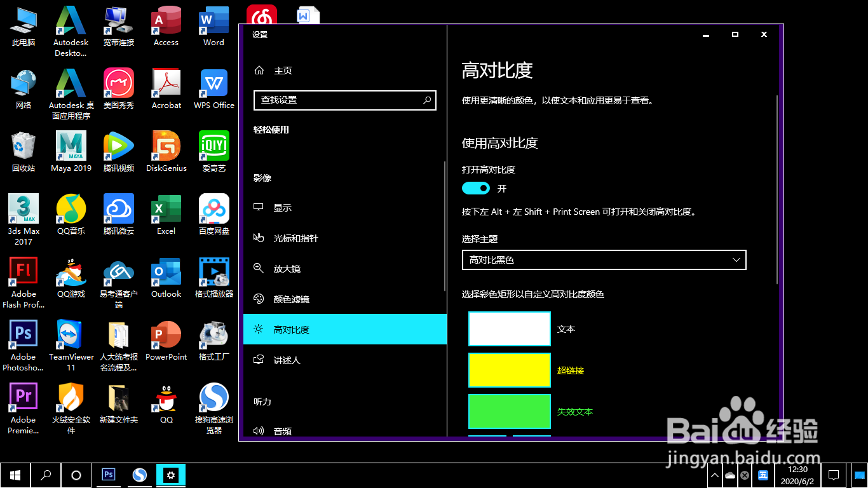Open Cortana circle on taskbar
This screenshot has height=488, width=868.
pos(76,475)
